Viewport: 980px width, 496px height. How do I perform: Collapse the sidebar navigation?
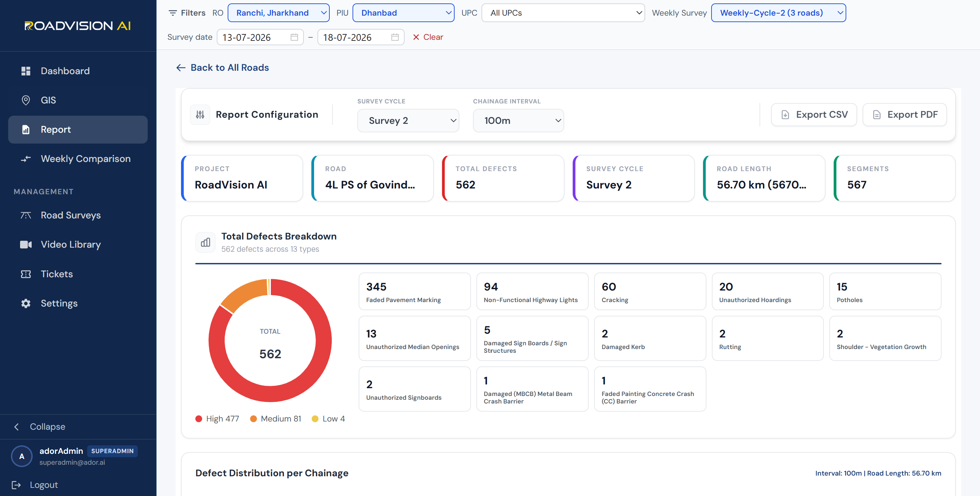tap(39, 427)
